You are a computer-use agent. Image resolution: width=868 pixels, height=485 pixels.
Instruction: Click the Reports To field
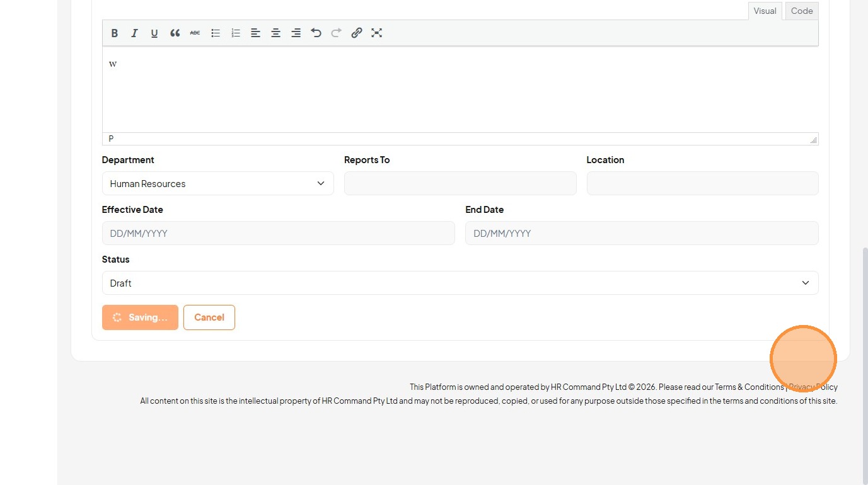click(460, 183)
